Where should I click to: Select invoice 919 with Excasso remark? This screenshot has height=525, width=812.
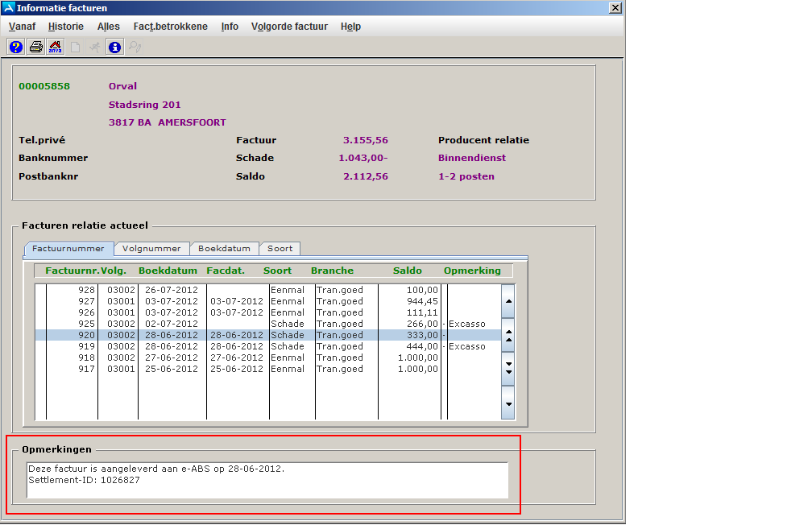[x=242, y=346]
